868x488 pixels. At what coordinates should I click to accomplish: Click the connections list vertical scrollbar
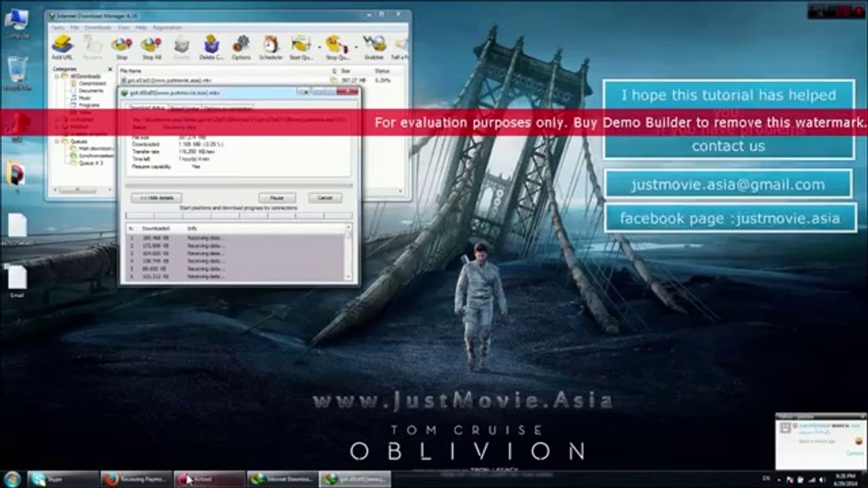(x=349, y=251)
